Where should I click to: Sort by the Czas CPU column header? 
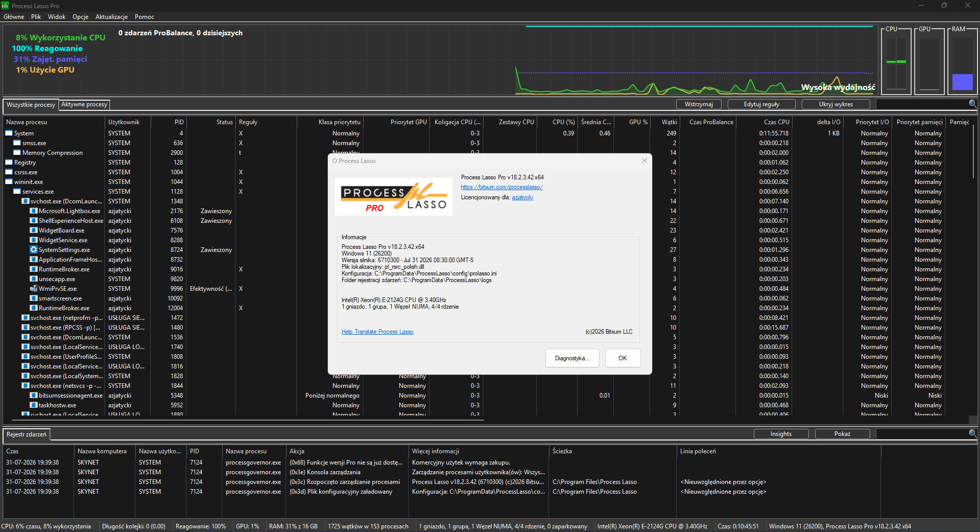764,122
